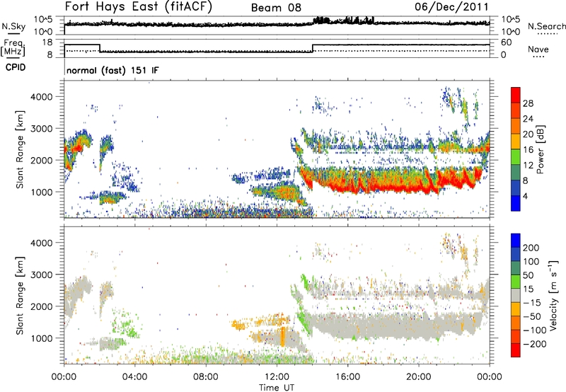Screen dimensions: 566x392
Task: Click the large gray scatter band in the velocity panel
Action: [x=393, y=327]
